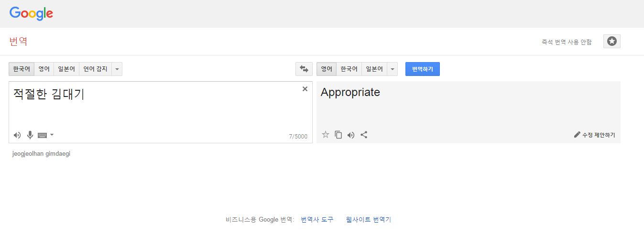Choose 언어 감지 source language tab
Image resolution: width=644 pixels, height=246 pixels.
96,69
